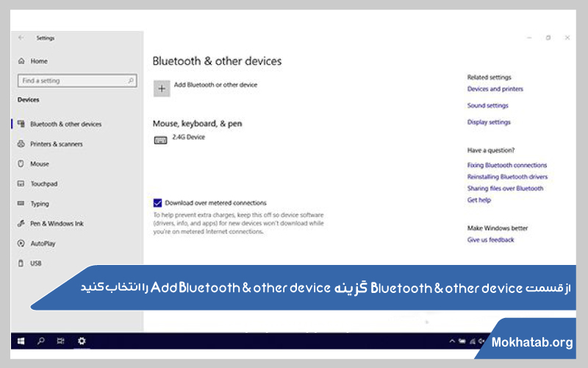The height and width of the screenshot is (368, 588).
Task: Click the Pen & Windows Ink icon
Action: tap(21, 224)
